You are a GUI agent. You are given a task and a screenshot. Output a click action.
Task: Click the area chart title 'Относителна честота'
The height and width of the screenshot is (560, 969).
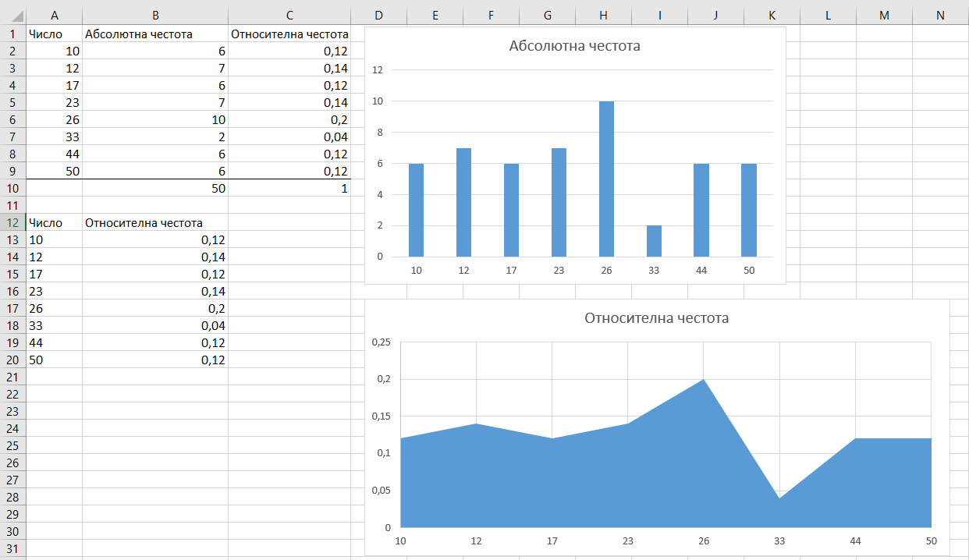pyautogui.click(x=656, y=318)
